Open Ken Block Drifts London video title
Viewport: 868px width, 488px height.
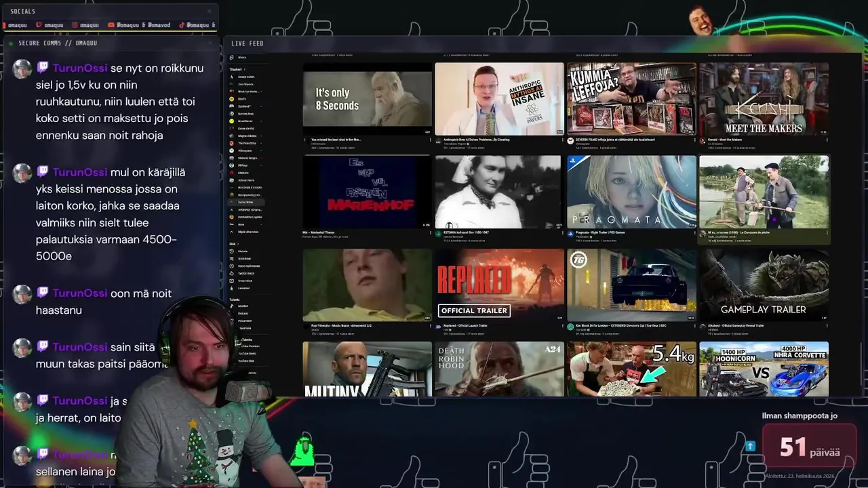point(623,325)
